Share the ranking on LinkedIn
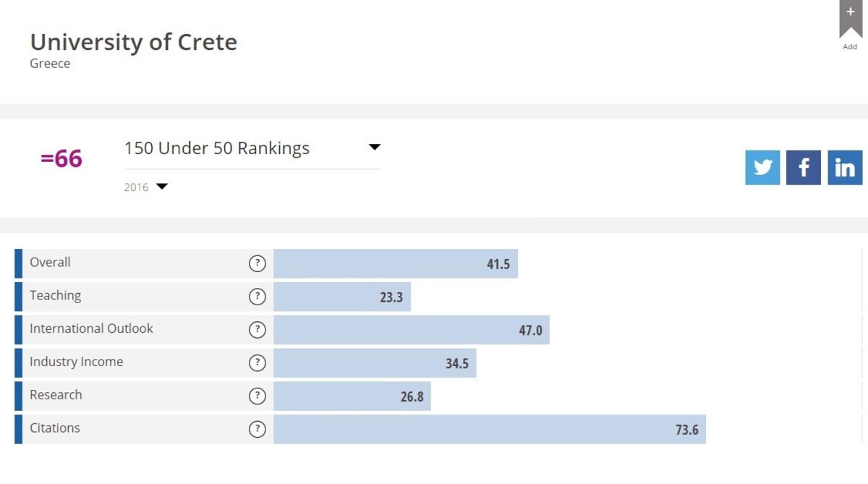Image resolution: width=868 pixels, height=484 pixels. pos(845,168)
